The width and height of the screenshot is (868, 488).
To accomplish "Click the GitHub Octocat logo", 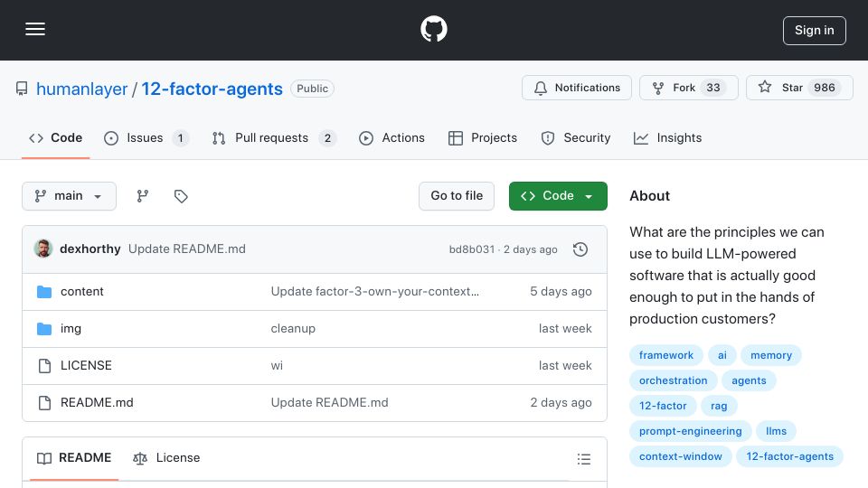I will tap(433, 29).
